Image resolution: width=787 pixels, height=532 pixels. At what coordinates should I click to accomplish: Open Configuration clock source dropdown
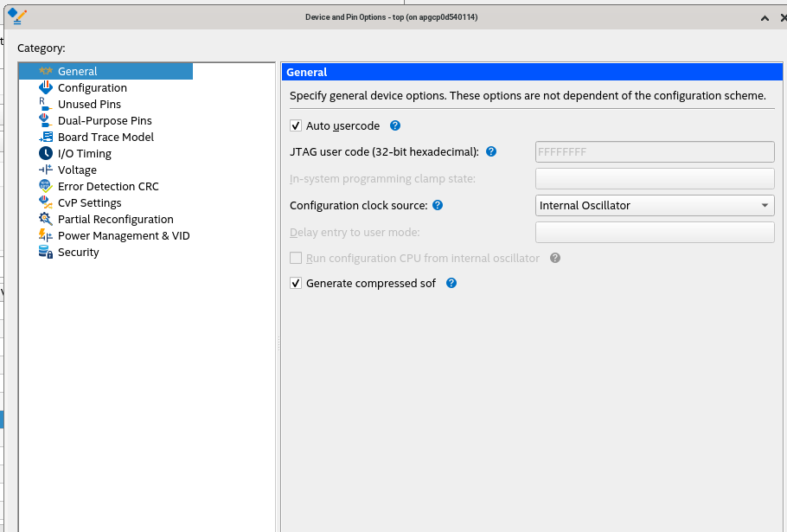tap(655, 205)
